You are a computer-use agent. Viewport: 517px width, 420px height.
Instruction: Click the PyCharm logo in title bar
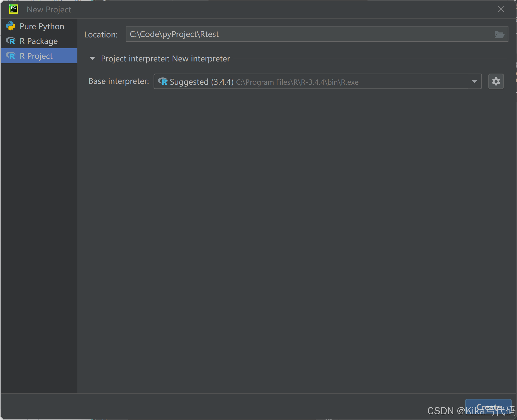(x=13, y=9)
